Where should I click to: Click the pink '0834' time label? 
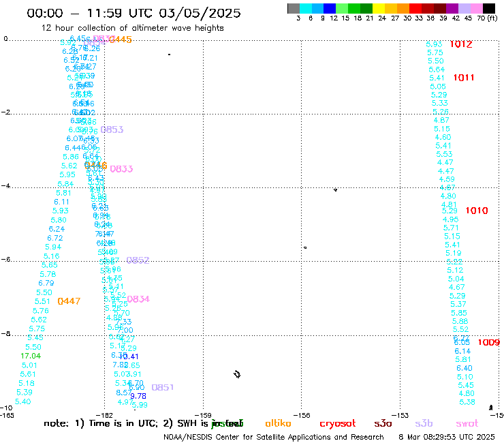pyautogui.click(x=138, y=299)
